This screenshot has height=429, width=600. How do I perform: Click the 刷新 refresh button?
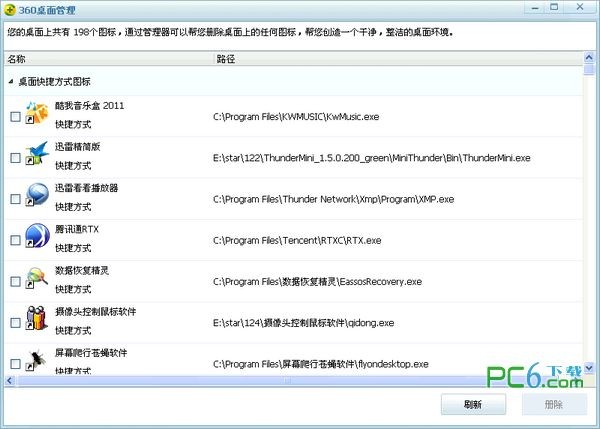coord(473,404)
